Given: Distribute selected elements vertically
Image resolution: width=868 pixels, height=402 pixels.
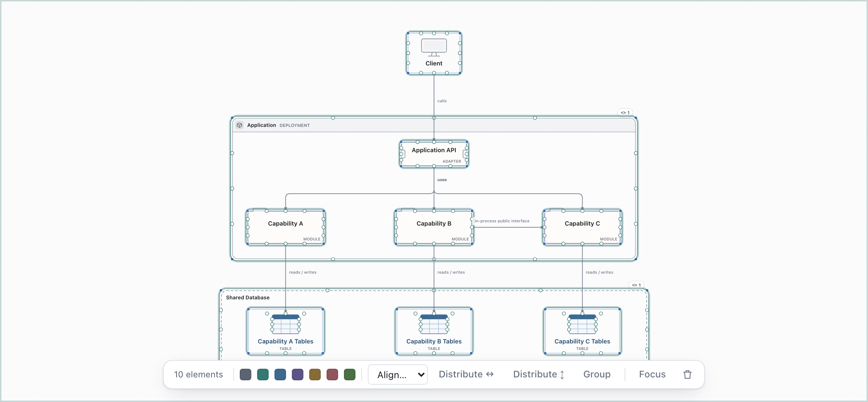Looking at the screenshot, I should click(539, 375).
